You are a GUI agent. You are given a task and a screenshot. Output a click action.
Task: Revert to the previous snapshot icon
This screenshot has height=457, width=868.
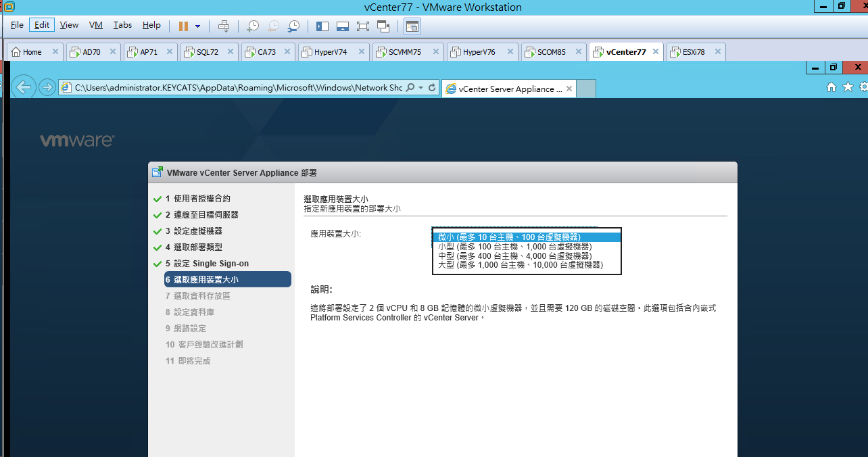pyautogui.click(x=273, y=26)
